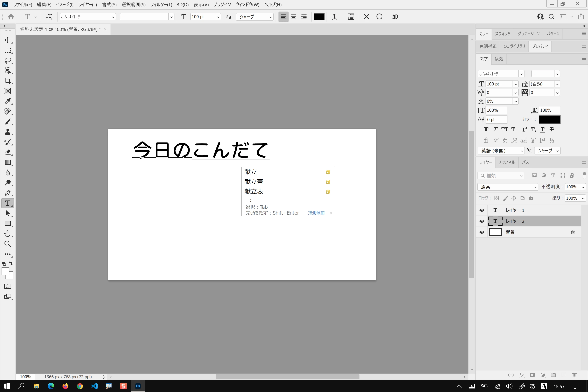This screenshot has height=392, width=588.
Task: Click the text color swatch in options bar
Action: [319, 17]
